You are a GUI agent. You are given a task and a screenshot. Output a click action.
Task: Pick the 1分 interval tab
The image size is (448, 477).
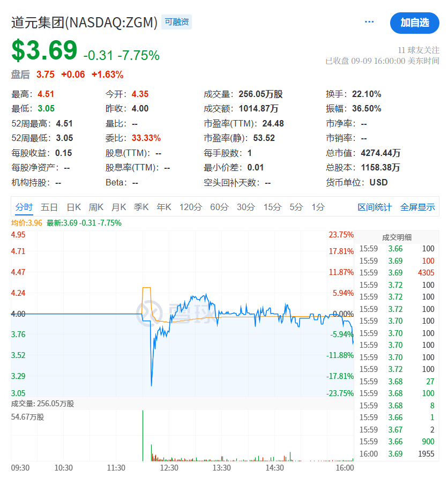point(318,207)
